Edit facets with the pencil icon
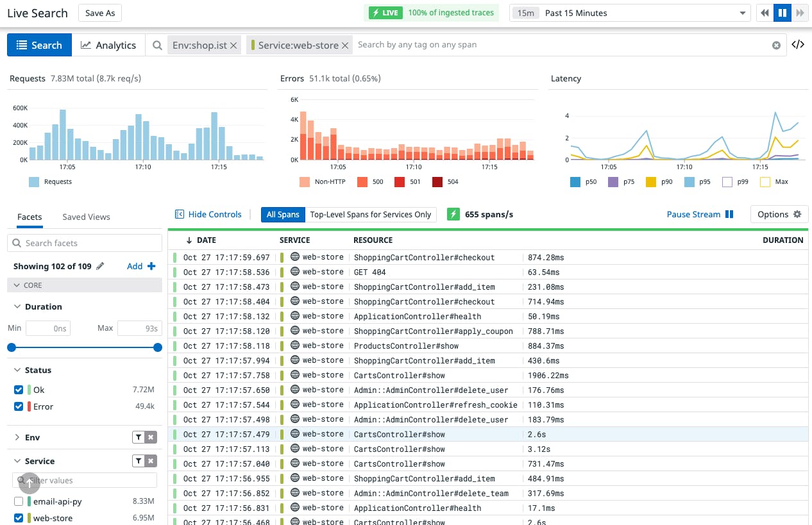The height and width of the screenshot is (525, 812). tap(100, 266)
